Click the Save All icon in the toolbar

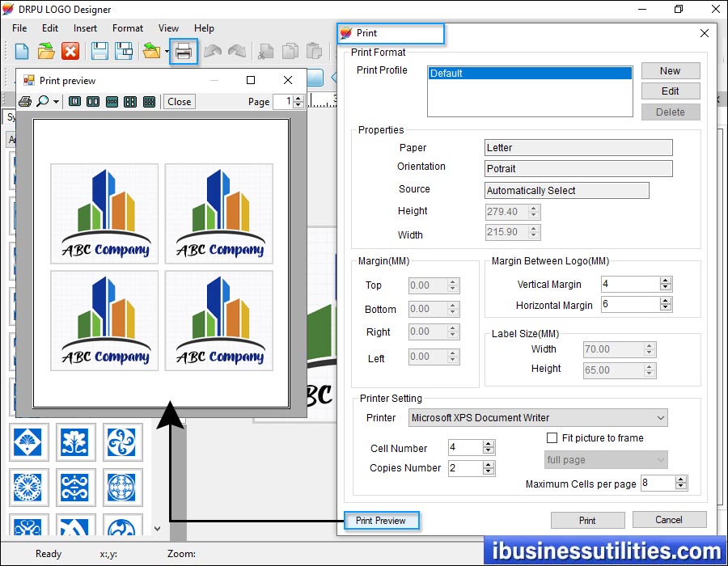tap(125, 51)
